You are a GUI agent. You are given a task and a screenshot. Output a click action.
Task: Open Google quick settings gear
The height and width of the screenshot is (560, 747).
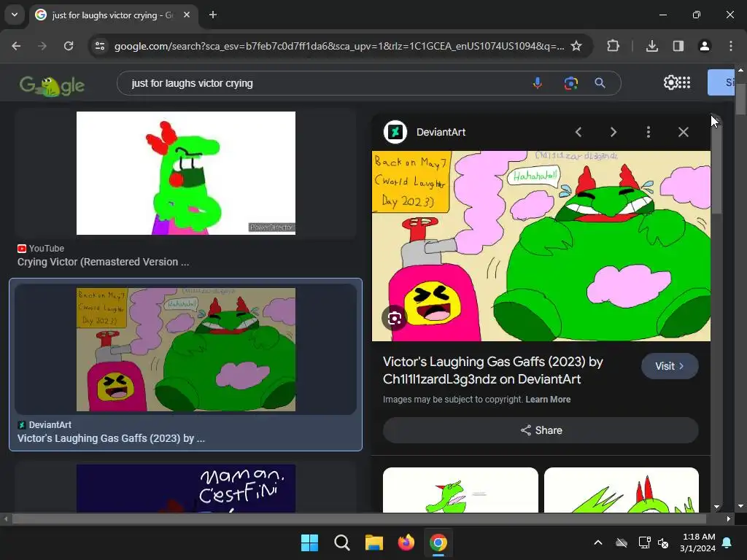pyautogui.click(x=670, y=82)
